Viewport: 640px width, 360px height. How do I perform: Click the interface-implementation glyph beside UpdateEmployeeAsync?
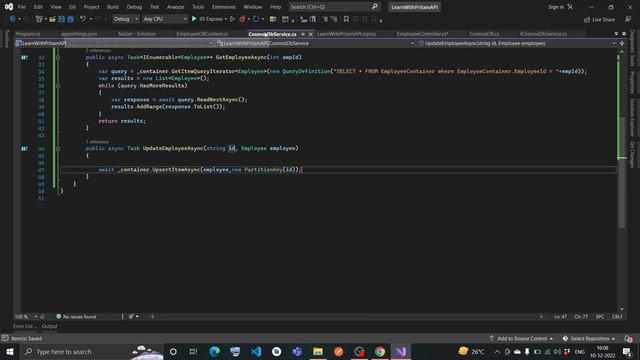click(x=24, y=149)
